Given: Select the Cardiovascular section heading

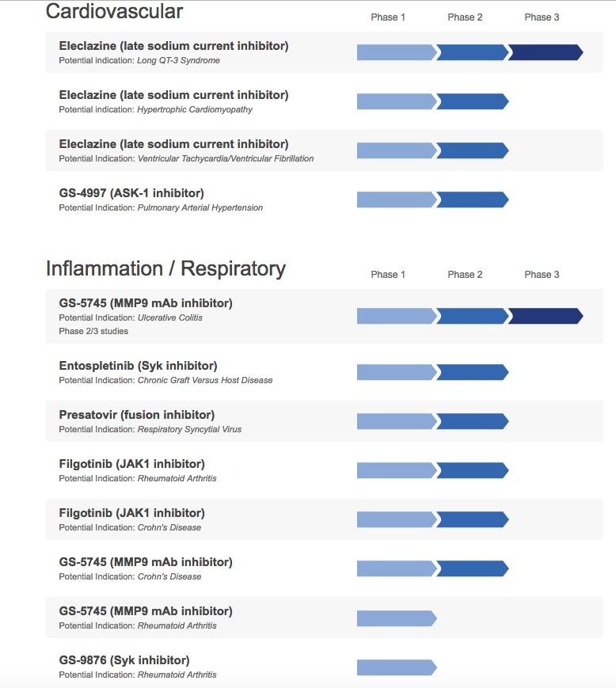Looking at the screenshot, I should [x=114, y=11].
